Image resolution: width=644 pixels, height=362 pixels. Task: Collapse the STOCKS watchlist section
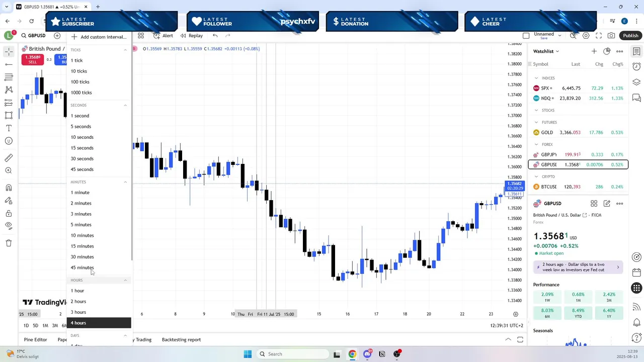pyautogui.click(x=536, y=110)
